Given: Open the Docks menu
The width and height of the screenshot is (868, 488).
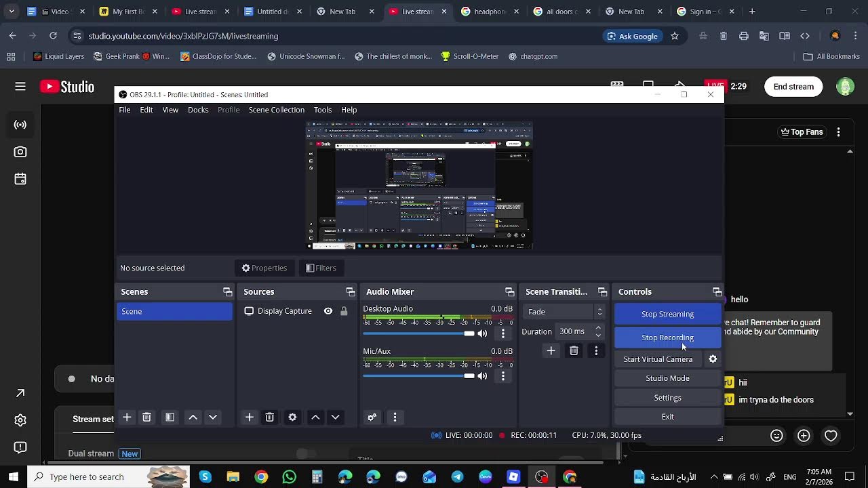Looking at the screenshot, I should click(x=198, y=110).
